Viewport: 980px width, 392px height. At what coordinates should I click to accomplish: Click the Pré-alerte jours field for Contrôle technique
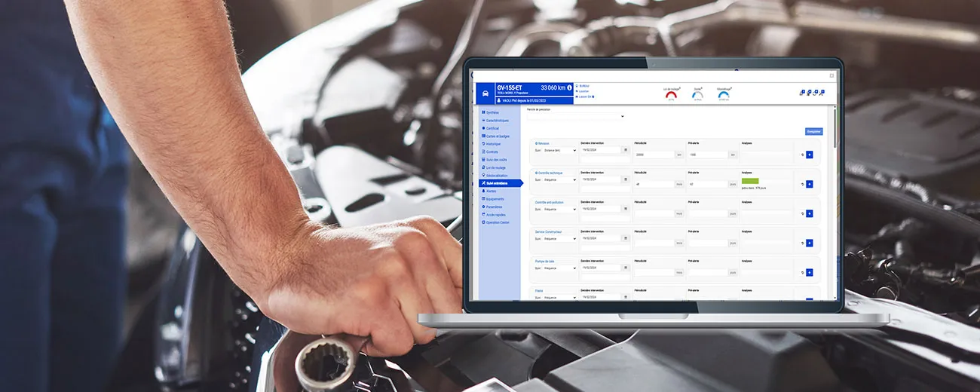click(707, 184)
